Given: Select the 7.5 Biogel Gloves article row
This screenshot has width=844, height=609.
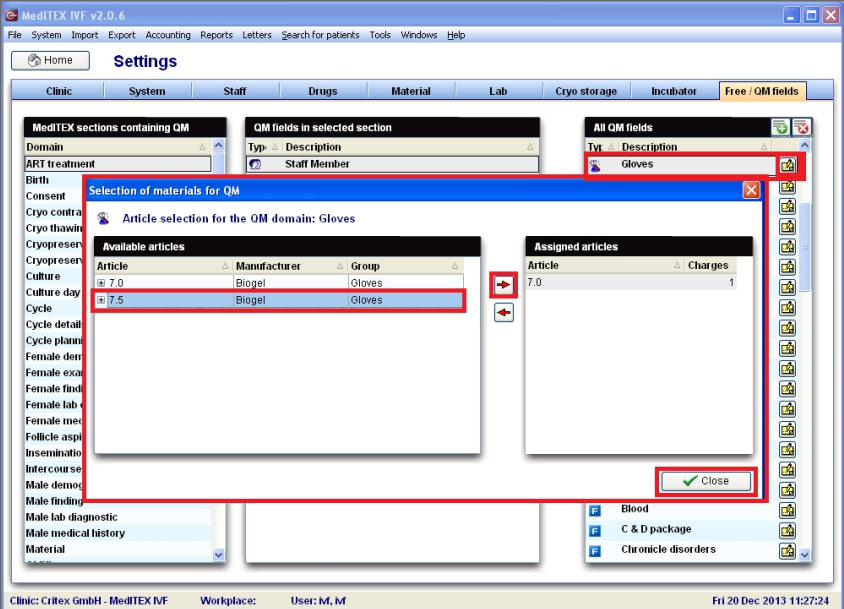Looking at the screenshot, I should point(279,300).
